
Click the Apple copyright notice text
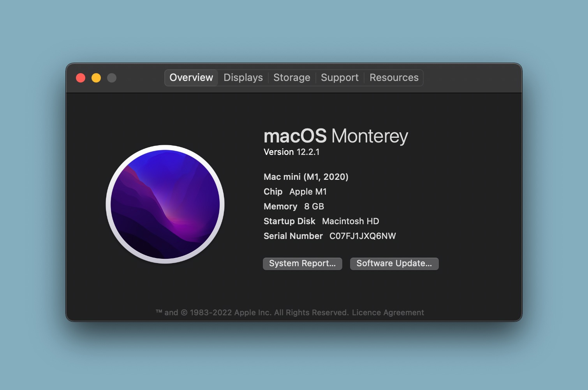point(252,313)
